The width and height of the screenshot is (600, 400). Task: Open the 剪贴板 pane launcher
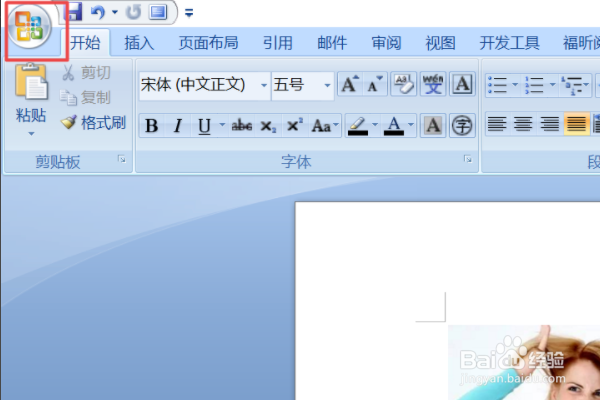pos(122,159)
